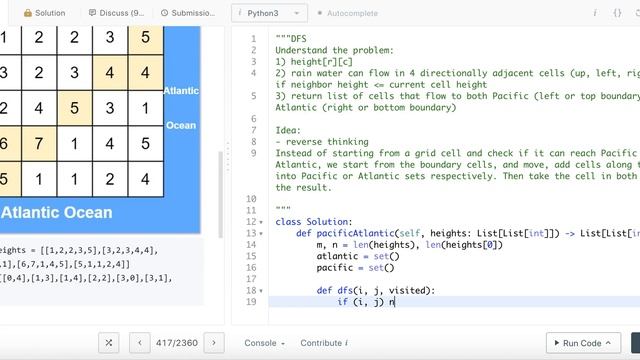Click the 'Understand the problem:' comment line

[x=334, y=50]
